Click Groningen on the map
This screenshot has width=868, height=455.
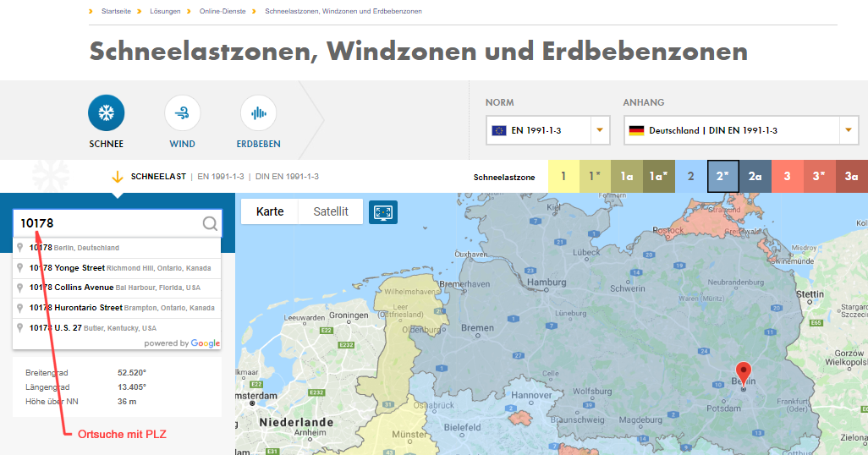tap(349, 315)
